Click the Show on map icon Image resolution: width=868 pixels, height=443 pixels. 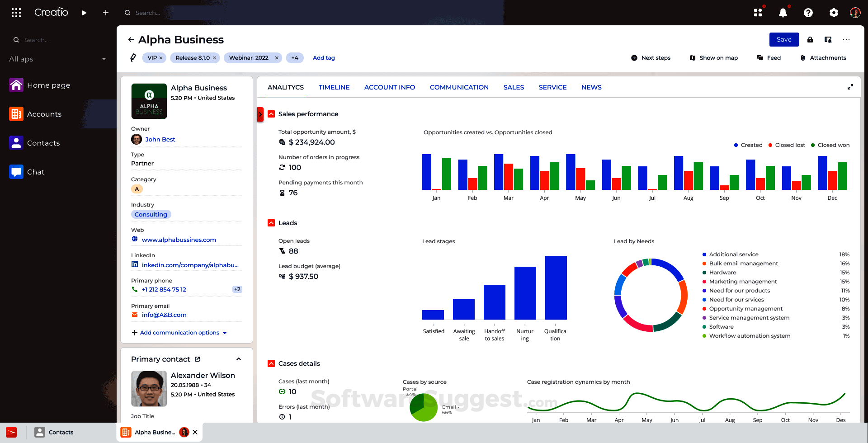(693, 58)
